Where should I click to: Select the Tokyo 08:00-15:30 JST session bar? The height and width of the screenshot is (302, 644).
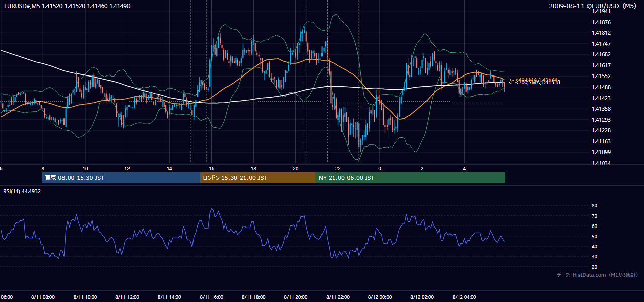point(121,178)
